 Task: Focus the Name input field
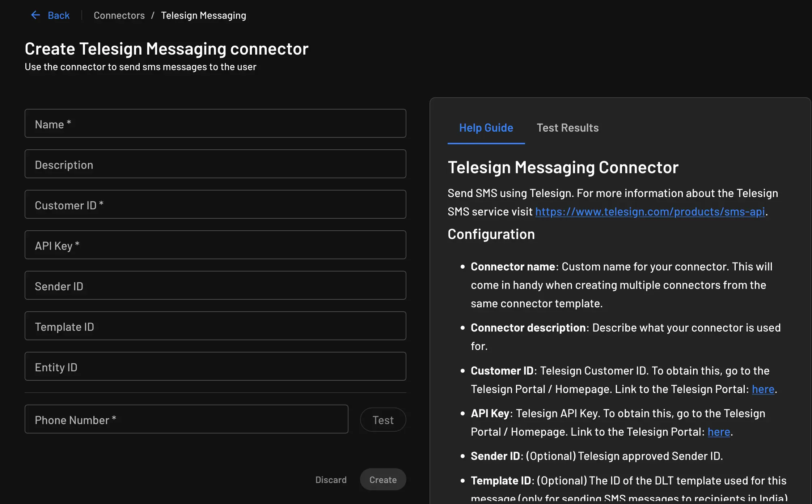pos(215,123)
